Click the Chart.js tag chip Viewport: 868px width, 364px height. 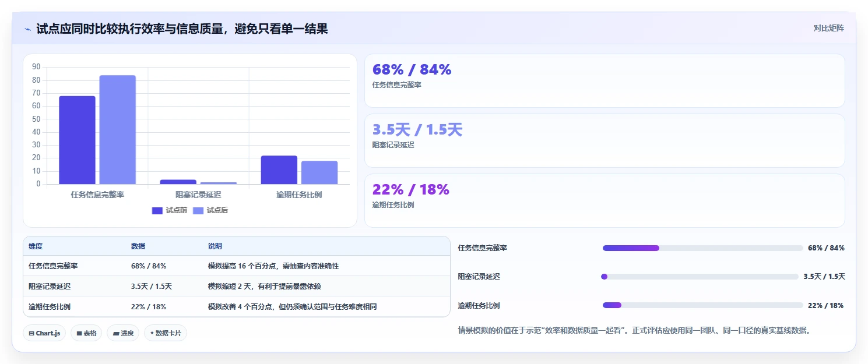coord(45,333)
